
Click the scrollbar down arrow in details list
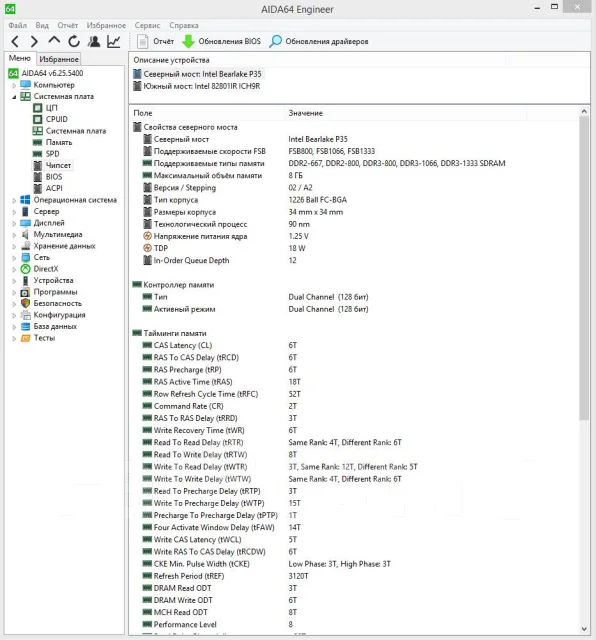(x=584, y=629)
